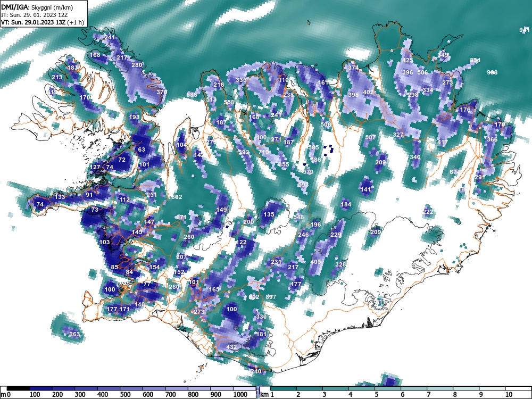Click the visibility value '370'
The width and height of the screenshot is (532, 399).
pos(162,92)
